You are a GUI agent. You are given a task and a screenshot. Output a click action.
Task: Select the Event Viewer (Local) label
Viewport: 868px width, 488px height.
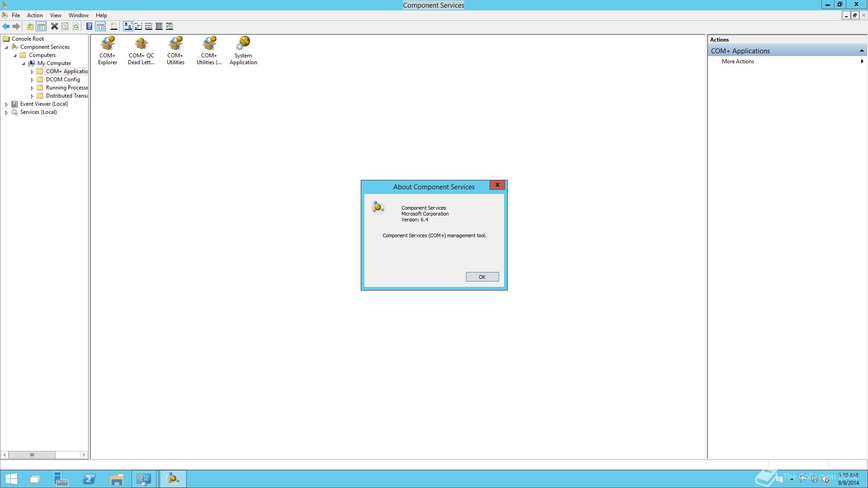(x=44, y=104)
